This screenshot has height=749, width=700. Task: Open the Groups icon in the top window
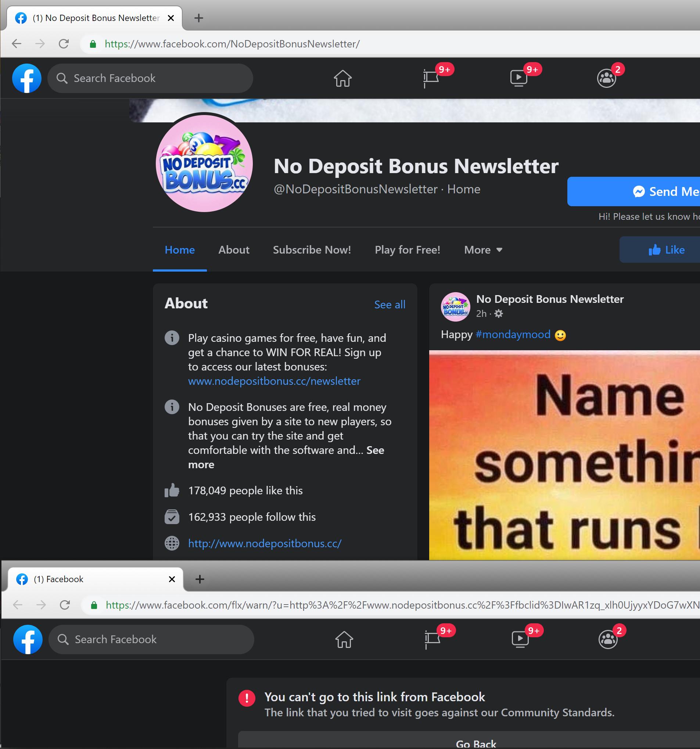point(607,78)
